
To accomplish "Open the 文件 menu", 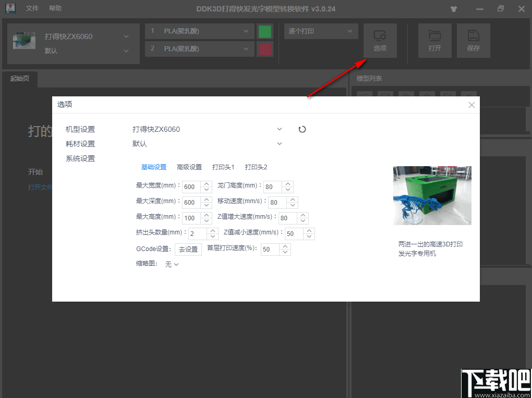I will (x=32, y=8).
